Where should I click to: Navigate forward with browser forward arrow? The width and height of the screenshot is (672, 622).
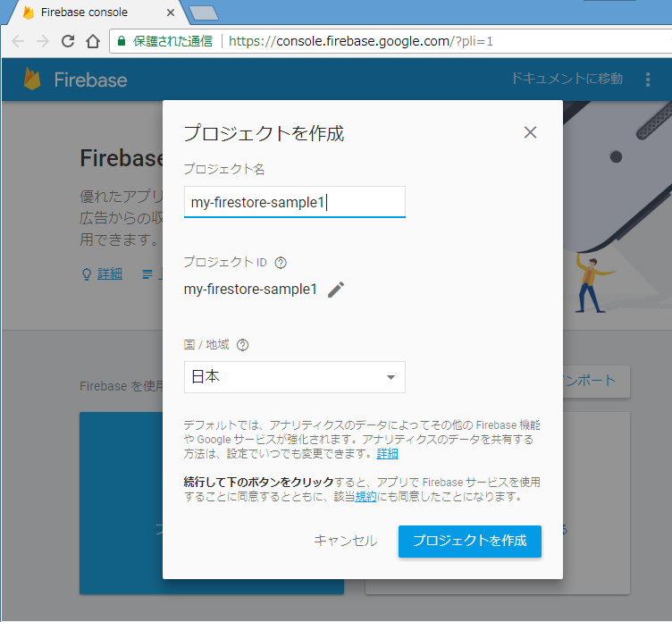point(43,42)
